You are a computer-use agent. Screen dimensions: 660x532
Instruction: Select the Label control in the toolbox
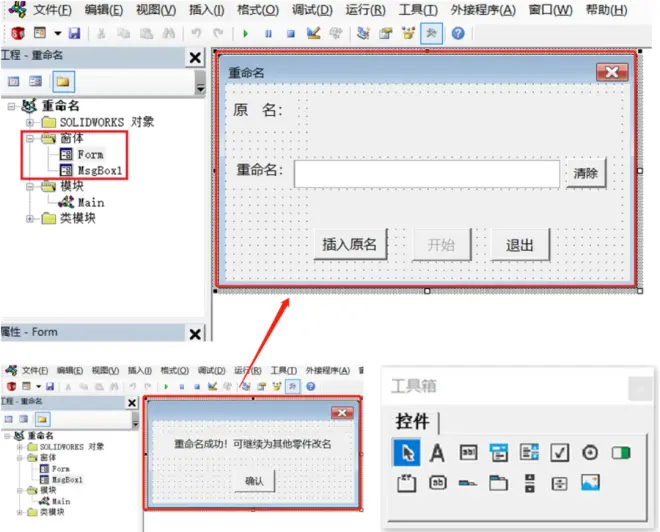pyautogui.click(x=437, y=453)
